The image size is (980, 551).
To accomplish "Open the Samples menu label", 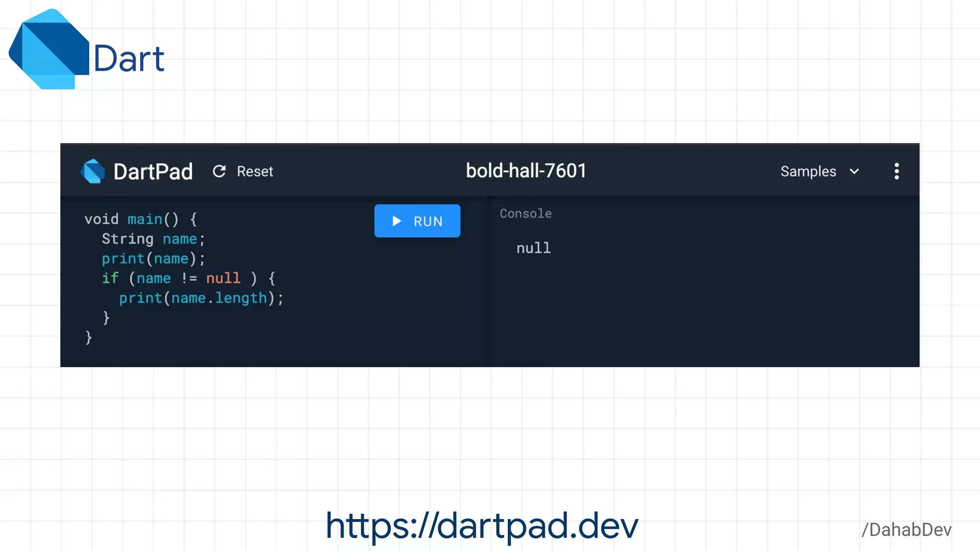I will pyautogui.click(x=808, y=171).
